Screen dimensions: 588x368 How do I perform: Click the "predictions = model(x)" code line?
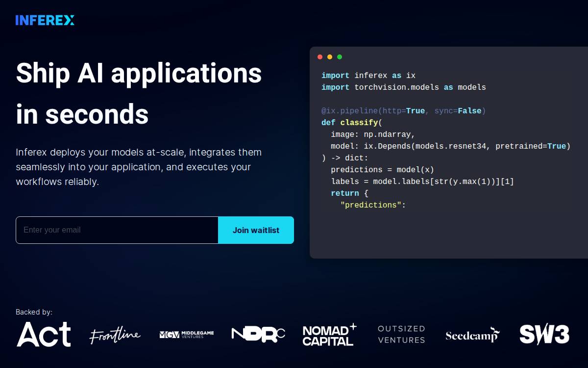coord(383,170)
